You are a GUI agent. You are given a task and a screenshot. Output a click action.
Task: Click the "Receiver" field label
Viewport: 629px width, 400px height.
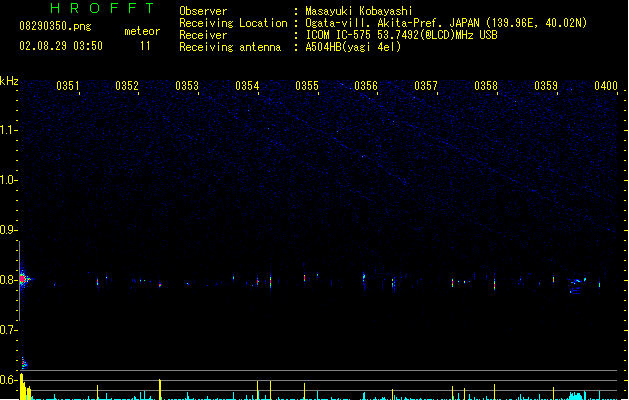tap(203, 35)
